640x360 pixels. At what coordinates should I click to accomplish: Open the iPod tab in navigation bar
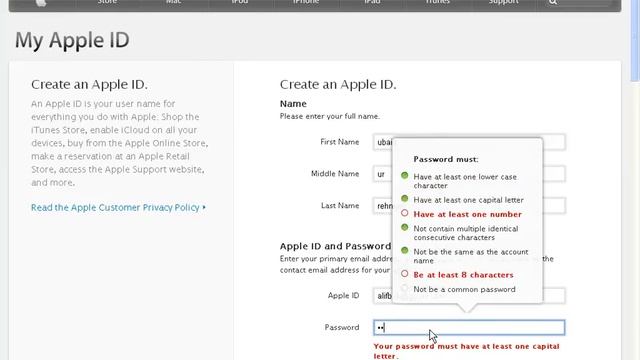click(x=240, y=2)
